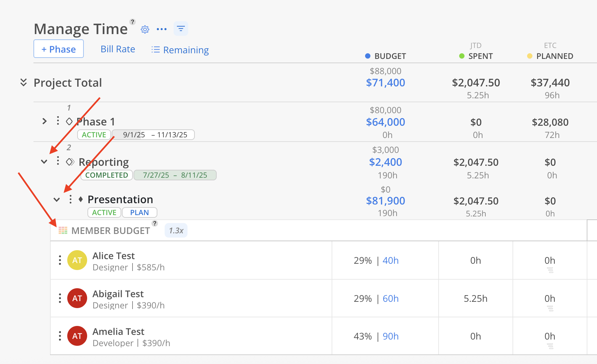This screenshot has width=597, height=364.
Task: Collapse all under Project Total
Action: pyautogui.click(x=24, y=82)
